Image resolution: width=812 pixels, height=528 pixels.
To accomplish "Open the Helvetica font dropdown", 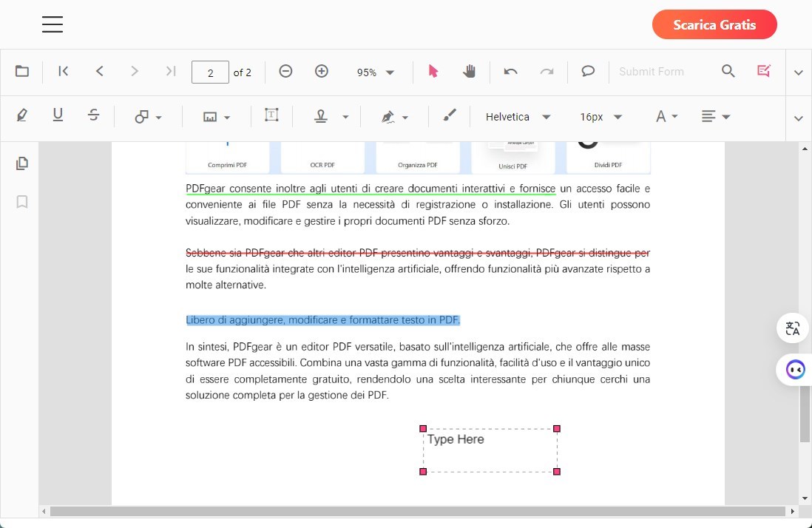I will click(x=518, y=116).
